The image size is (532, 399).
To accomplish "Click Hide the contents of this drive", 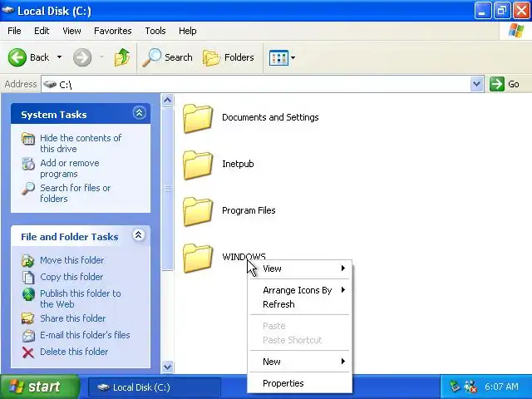I will point(81,143).
